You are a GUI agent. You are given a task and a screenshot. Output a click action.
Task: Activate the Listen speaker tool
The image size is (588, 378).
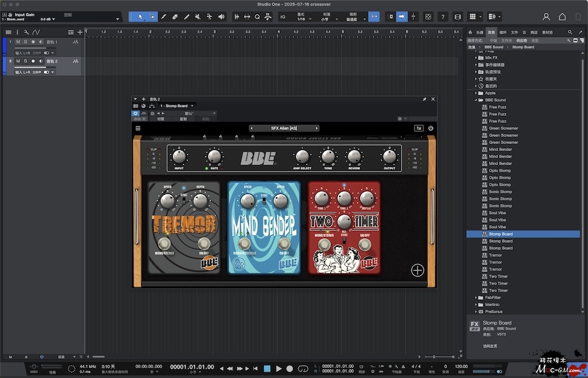tap(221, 16)
